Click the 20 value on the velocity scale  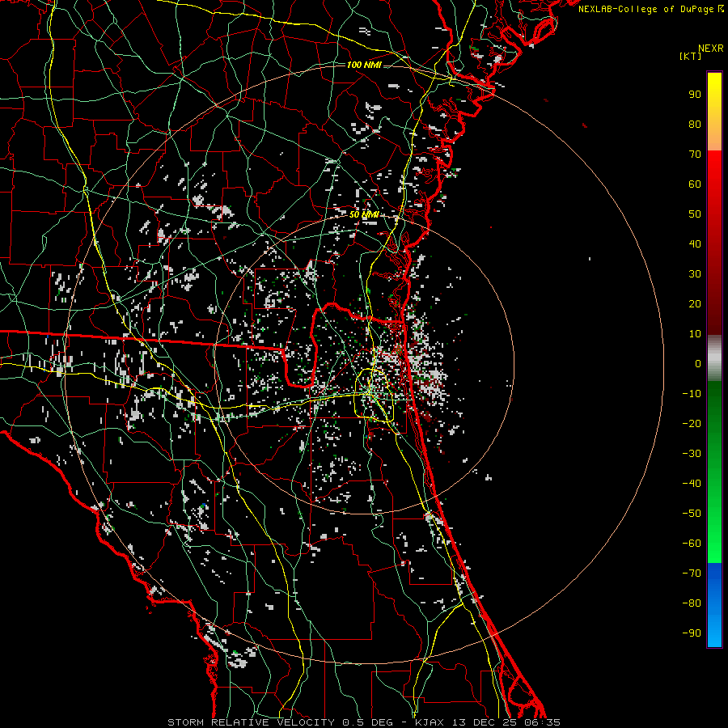(695, 304)
